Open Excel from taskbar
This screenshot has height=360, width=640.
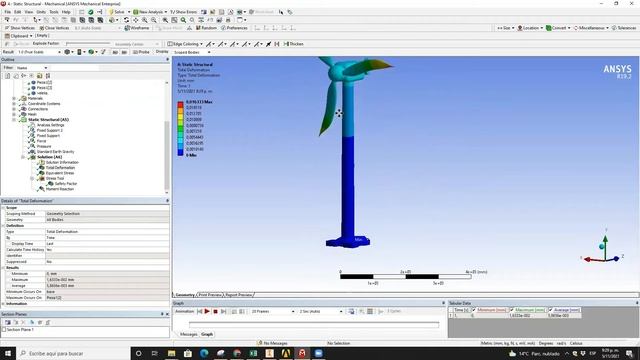pos(253,353)
